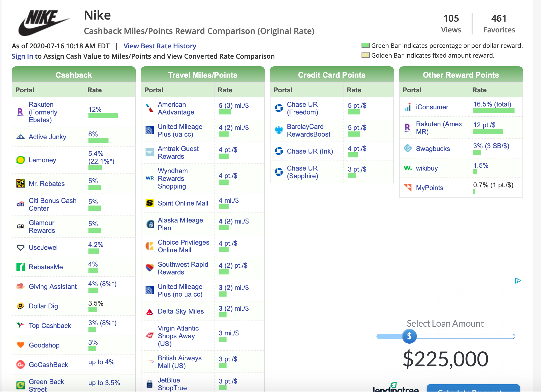Click the Cashback column header
The image size is (541, 392).
[x=74, y=75]
